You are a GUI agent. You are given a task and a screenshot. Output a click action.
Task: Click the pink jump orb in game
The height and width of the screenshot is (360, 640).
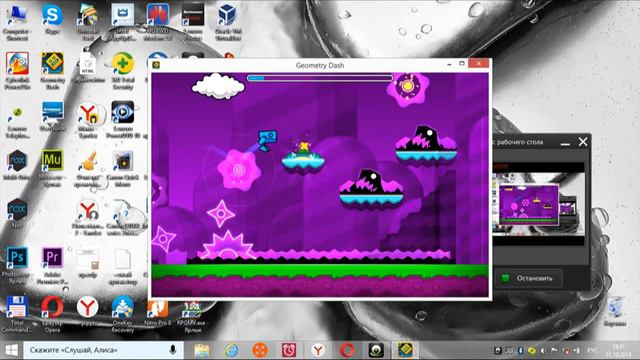click(239, 170)
